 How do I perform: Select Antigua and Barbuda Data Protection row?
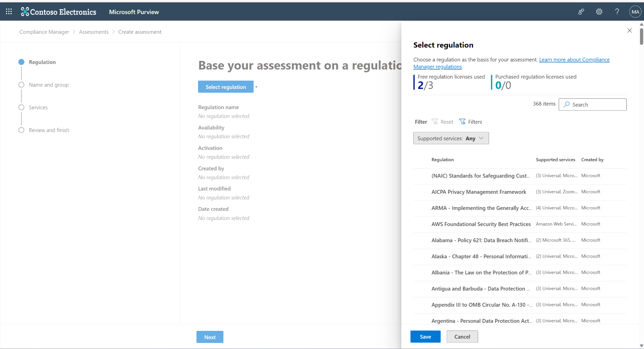(520, 289)
